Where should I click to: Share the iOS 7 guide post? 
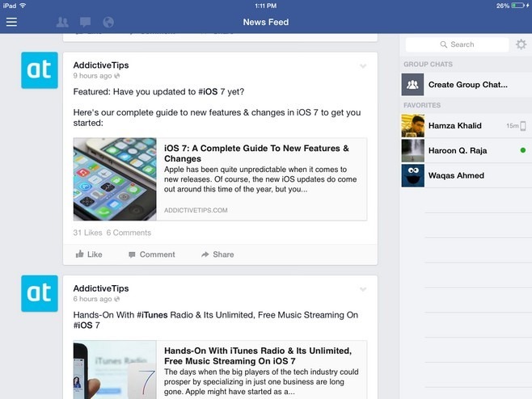pyautogui.click(x=217, y=254)
